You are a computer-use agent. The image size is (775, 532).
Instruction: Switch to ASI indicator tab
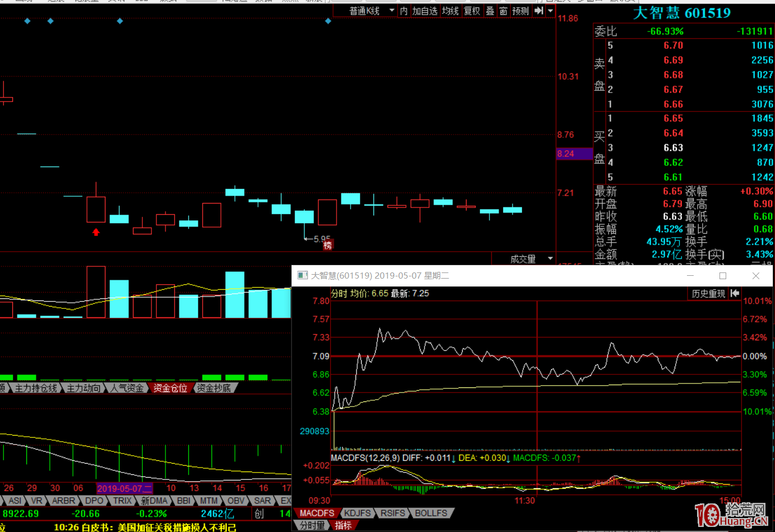pos(15,501)
